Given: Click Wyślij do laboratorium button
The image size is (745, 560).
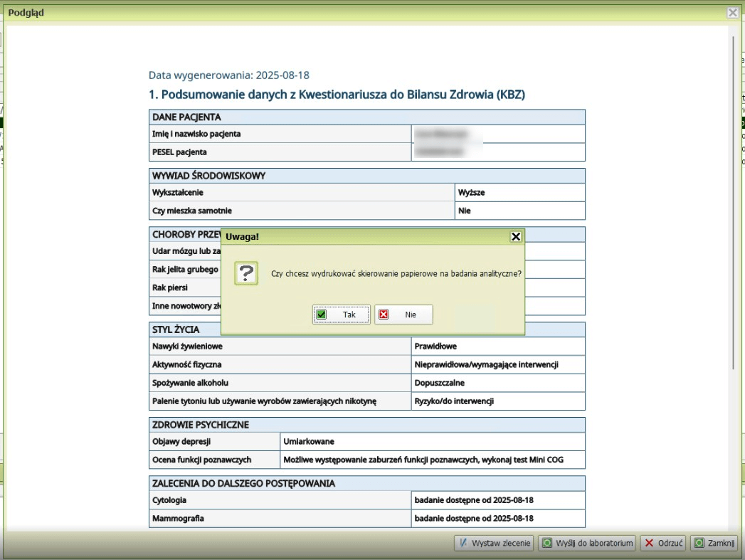Looking at the screenshot, I should [x=587, y=543].
